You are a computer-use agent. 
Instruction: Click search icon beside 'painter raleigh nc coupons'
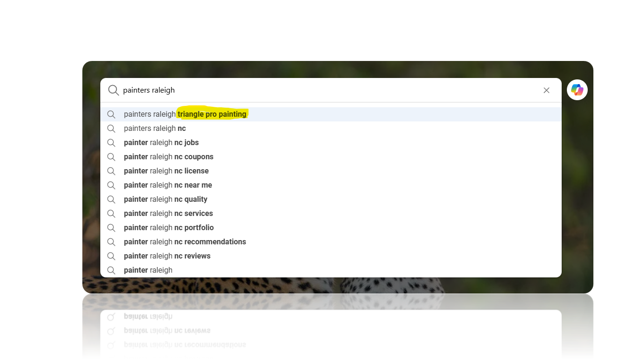(x=111, y=157)
